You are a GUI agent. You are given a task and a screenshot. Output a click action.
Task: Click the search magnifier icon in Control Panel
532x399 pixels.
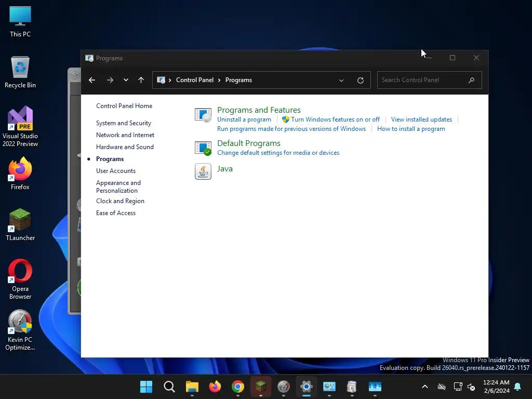471,81
